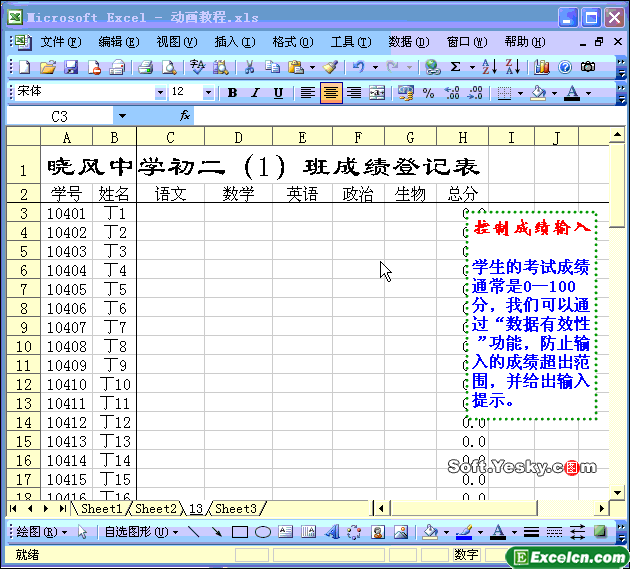This screenshot has width=630, height=569.
Task: Expand the AutoSum functions dropdown
Action: [472, 67]
